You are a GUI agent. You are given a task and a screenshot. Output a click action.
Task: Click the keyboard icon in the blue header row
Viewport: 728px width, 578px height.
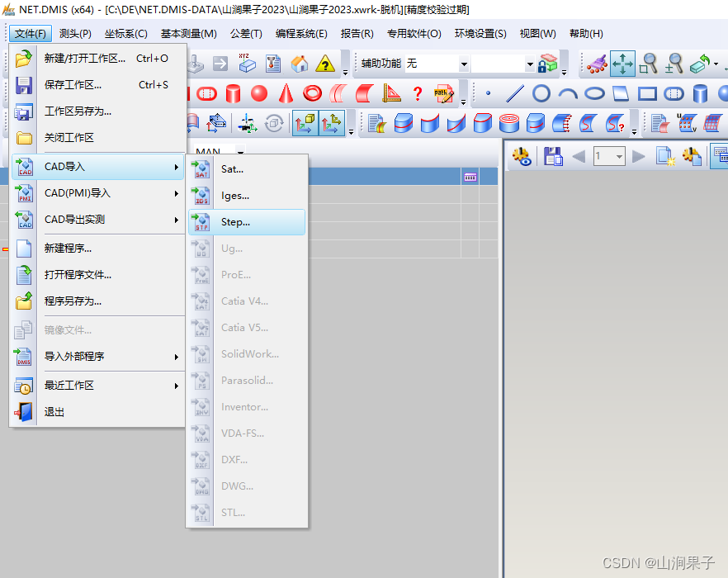470,177
